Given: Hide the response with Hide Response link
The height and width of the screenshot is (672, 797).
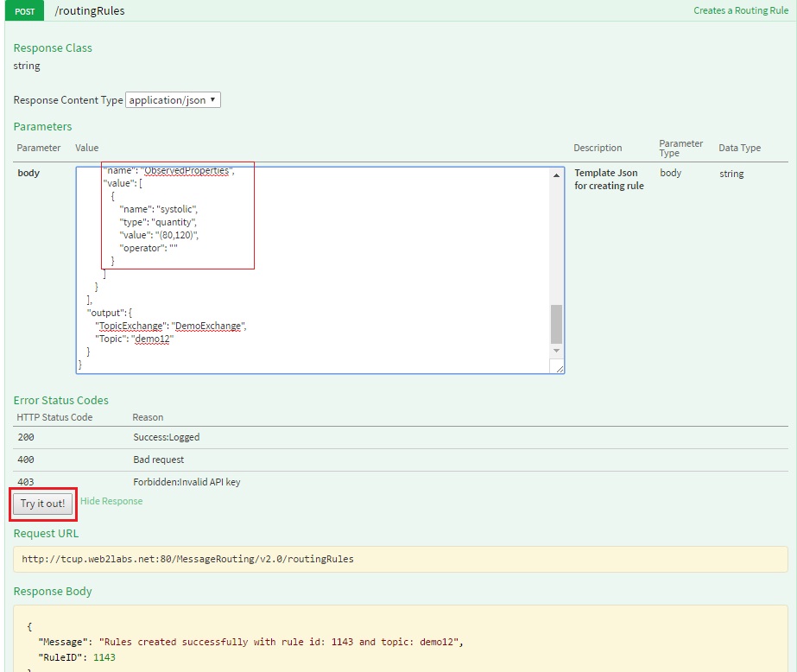Looking at the screenshot, I should pyautogui.click(x=111, y=501).
